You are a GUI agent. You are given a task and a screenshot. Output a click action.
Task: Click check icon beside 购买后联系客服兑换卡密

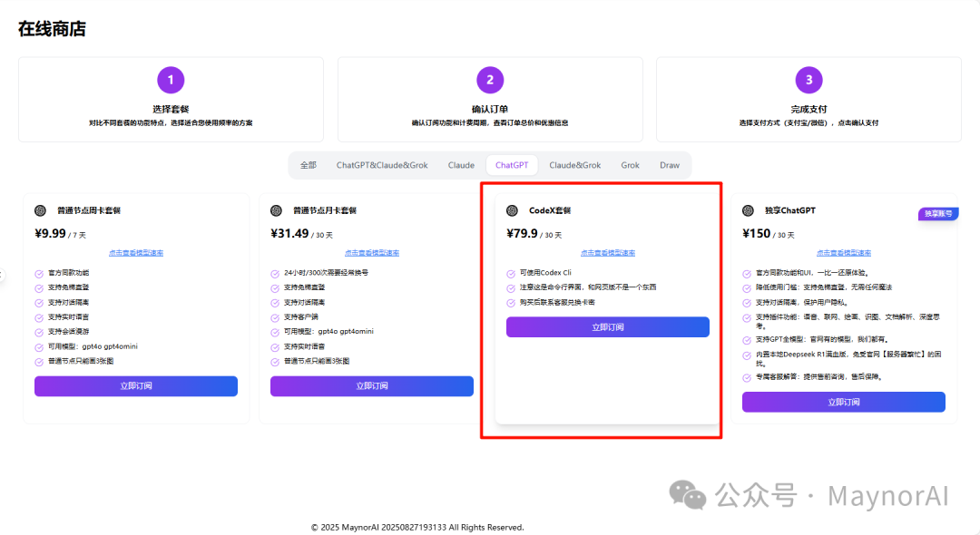(511, 303)
